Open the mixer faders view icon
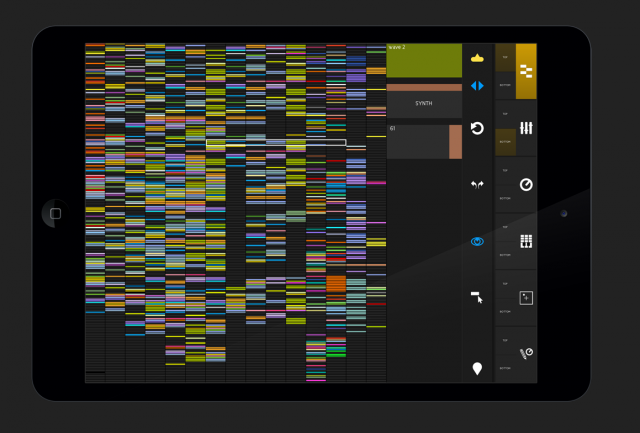Viewport: 640px width, 433px height. 526,128
